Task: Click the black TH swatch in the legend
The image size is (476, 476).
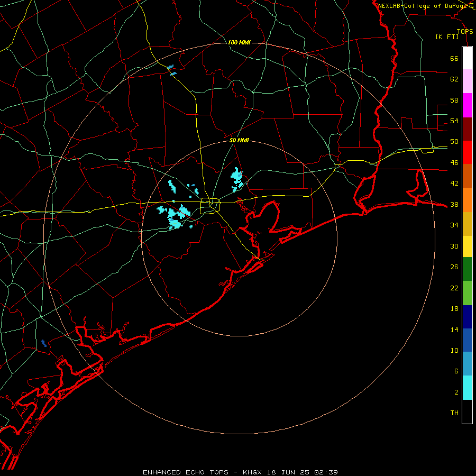Action: coord(467,411)
